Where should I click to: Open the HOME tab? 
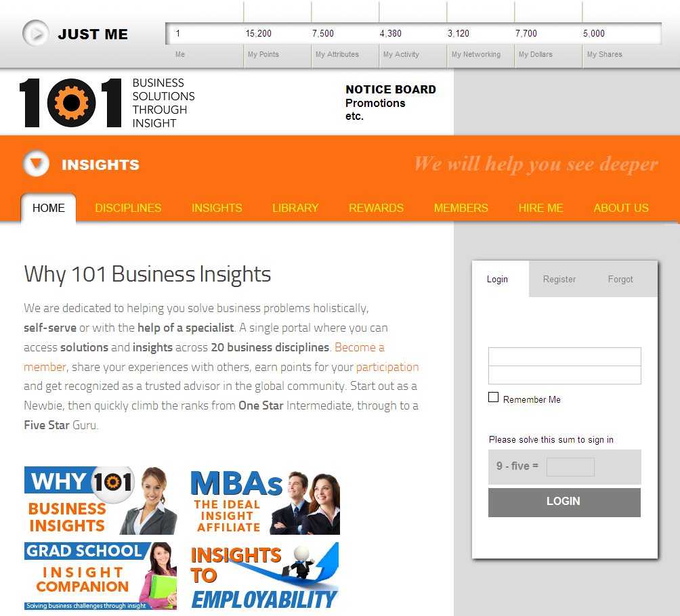point(49,208)
